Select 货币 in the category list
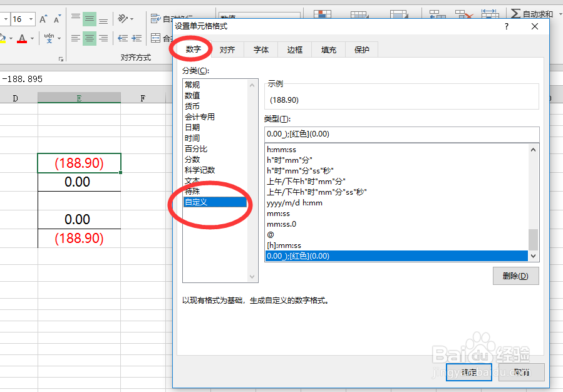 point(192,106)
